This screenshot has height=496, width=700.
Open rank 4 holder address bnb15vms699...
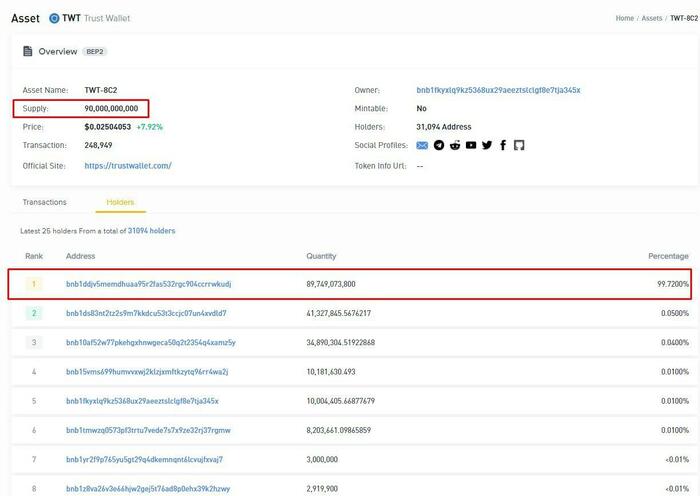147,372
